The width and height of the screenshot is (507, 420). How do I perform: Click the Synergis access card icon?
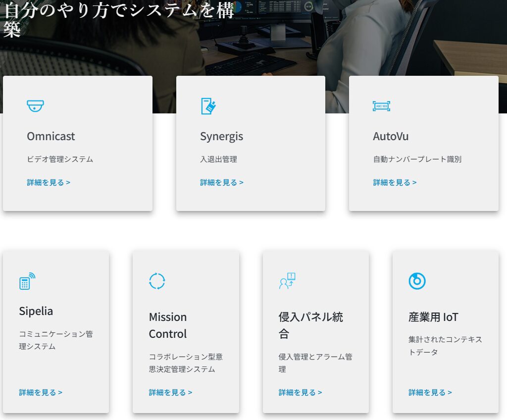pos(208,106)
